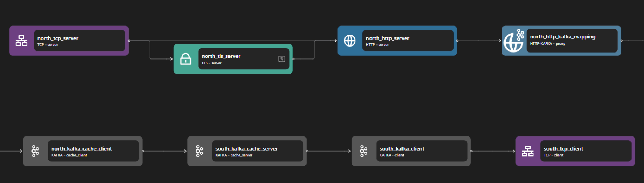Click the lock icon on north_tls_server
The width and height of the screenshot is (644, 183).
[x=186, y=59]
